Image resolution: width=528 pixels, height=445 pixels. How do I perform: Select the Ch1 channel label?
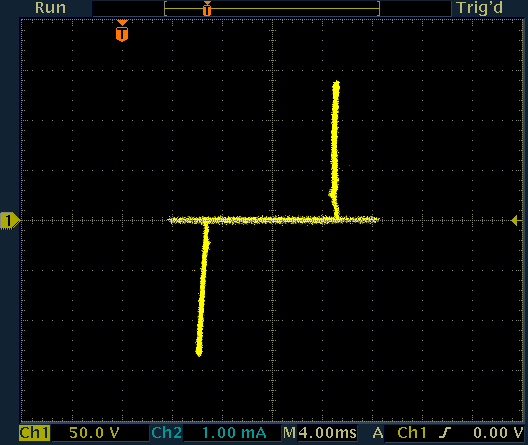click(x=34, y=433)
